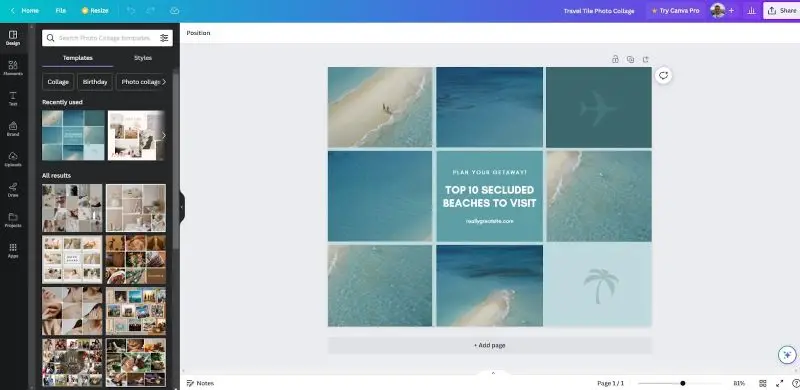This screenshot has height=390, width=800.
Task: Open the Projects folder icon
Action: (x=13, y=220)
